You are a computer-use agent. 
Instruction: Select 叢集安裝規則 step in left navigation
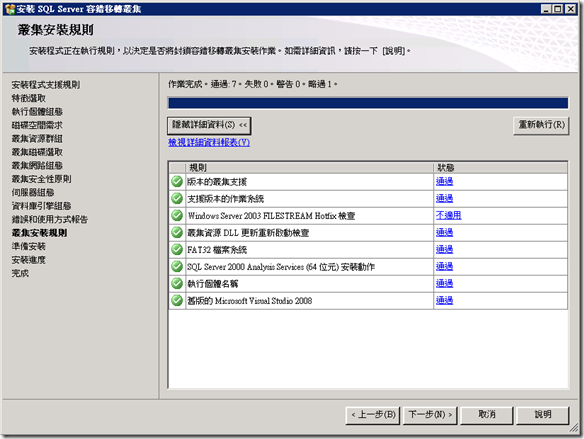coord(39,233)
